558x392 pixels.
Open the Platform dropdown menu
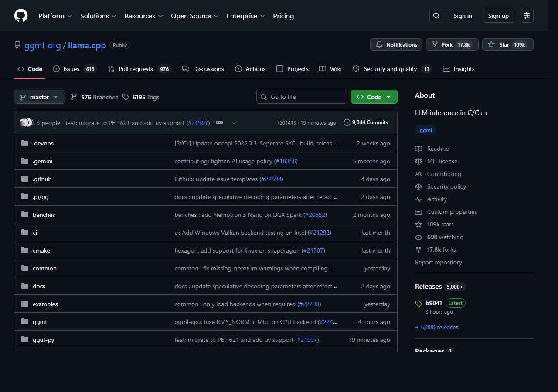pyautogui.click(x=55, y=16)
